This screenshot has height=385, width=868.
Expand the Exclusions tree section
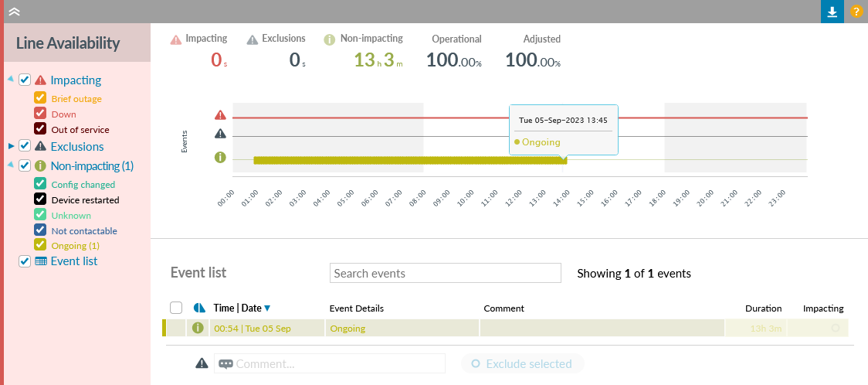coord(11,146)
